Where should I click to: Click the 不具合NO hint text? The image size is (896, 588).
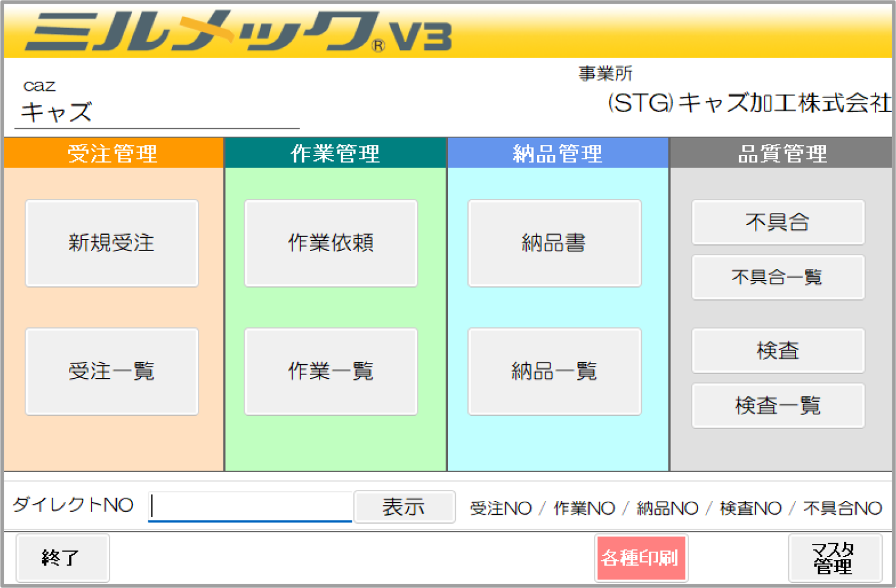(x=843, y=508)
